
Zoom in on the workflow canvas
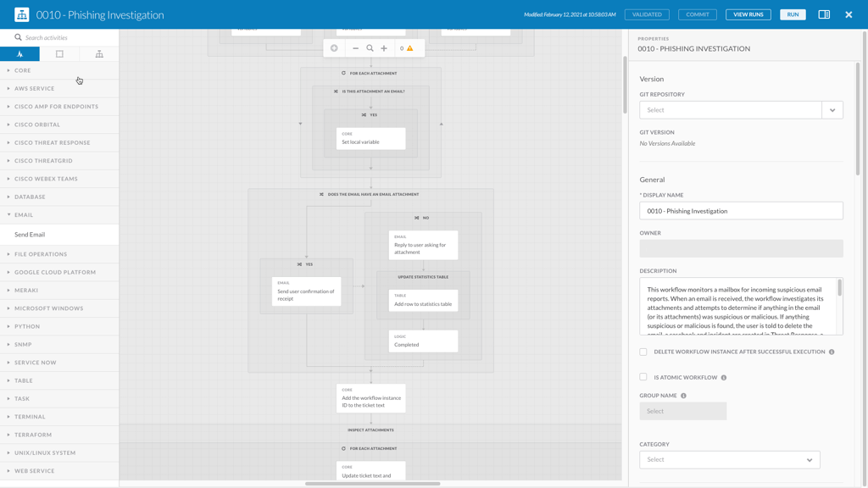click(384, 48)
